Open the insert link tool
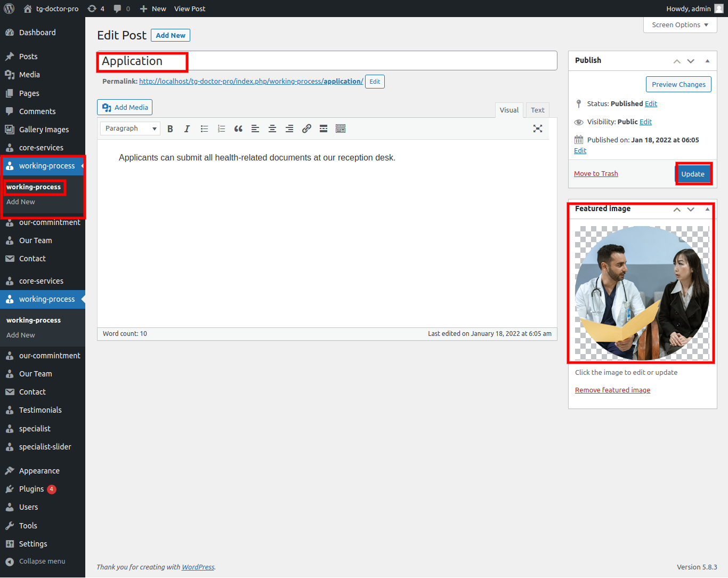Image resolution: width=728 pixels, height=578 pixels. pyautogui.click(x=306, y=129)
